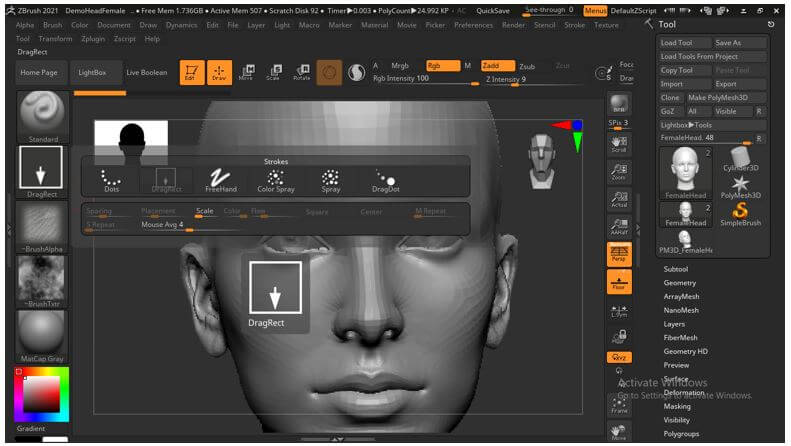Toggle the Zsub sculpt mode
The height and width of the screenshot is (446, 791).
[527, 66]
